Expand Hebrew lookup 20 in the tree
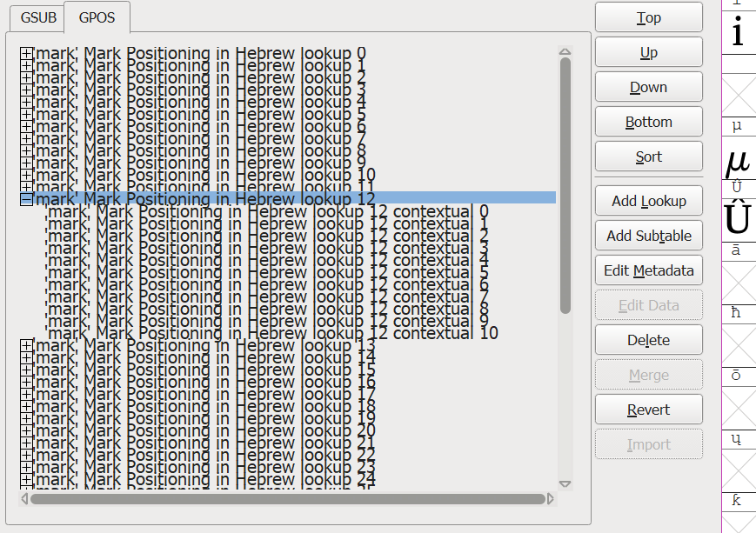Viewport: 756px width, 533px height. 26,430
